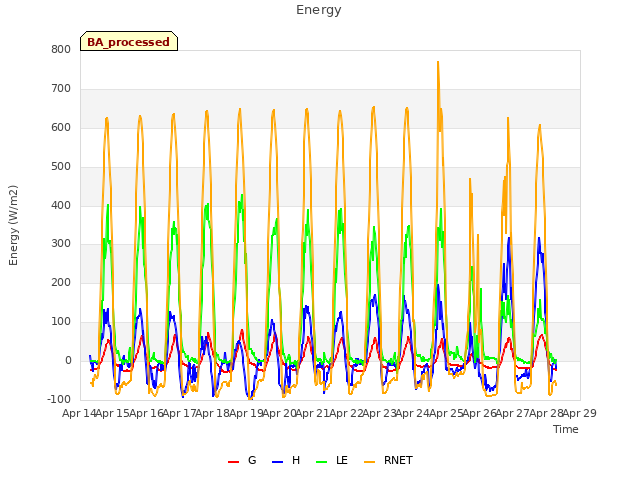640x480 pixels.
Task: Click the Apr 29 x-axis label
Action: coord(579,413)
